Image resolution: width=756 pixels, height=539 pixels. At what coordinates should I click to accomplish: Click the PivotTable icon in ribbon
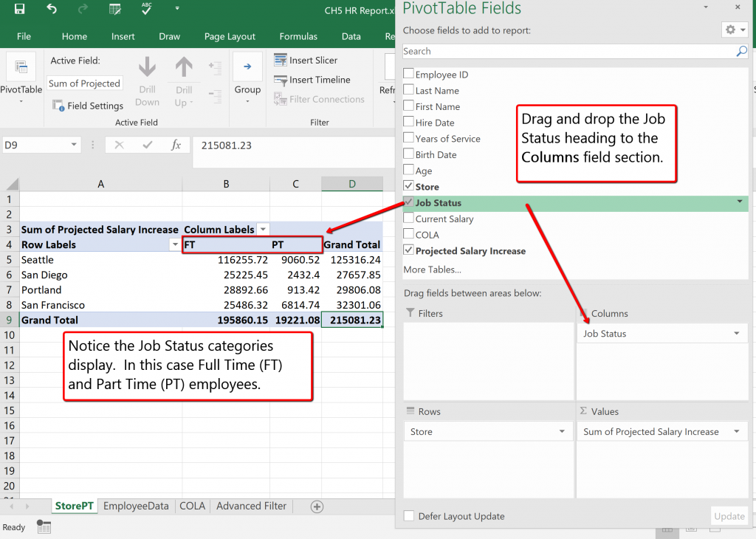click(x=21, y=72)
